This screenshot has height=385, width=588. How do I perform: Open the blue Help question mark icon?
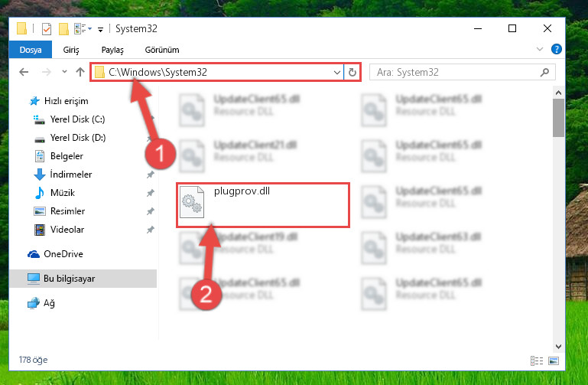pos(556,49)
